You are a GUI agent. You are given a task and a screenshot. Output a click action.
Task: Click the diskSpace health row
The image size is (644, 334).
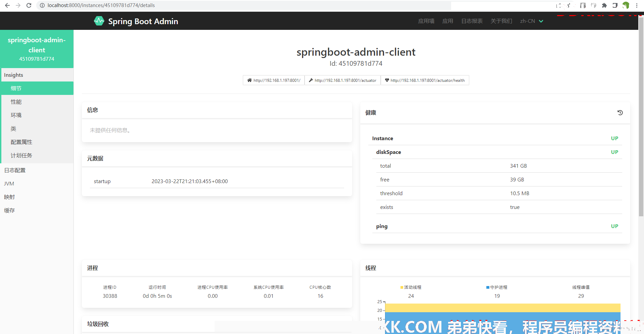(x=497, y=152)
